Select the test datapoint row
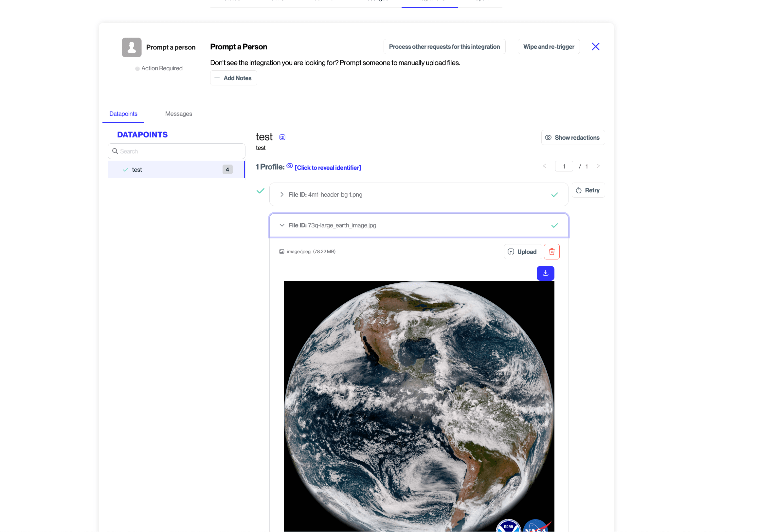The height and width of the screenshot is (532, 758). click(176, 169)
